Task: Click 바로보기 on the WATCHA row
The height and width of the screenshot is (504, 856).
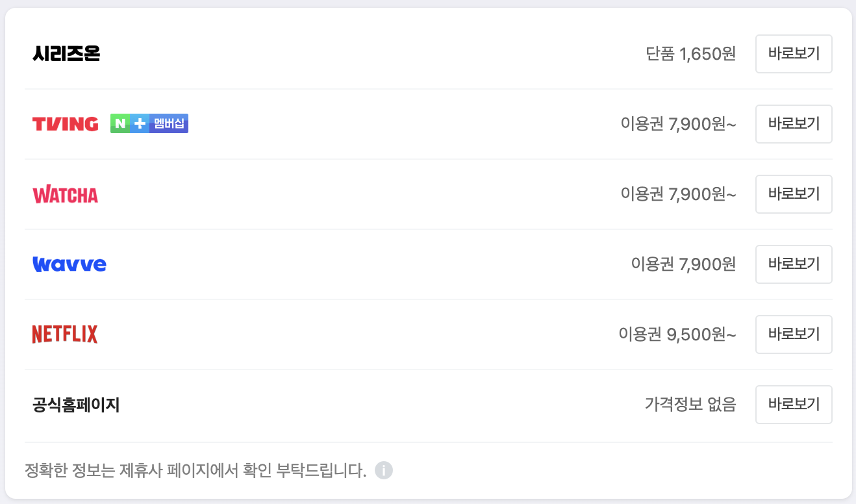Action: point(793,194)
